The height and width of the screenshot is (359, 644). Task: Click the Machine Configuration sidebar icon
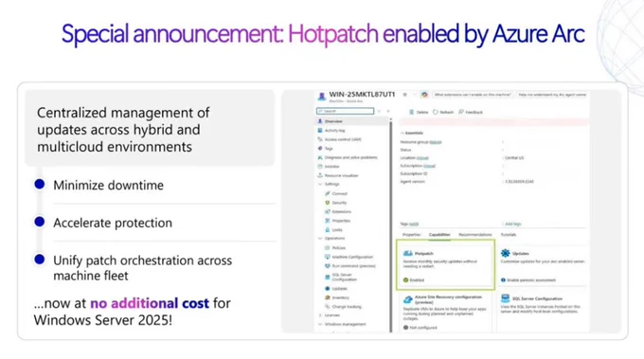(x=328, y=257)
